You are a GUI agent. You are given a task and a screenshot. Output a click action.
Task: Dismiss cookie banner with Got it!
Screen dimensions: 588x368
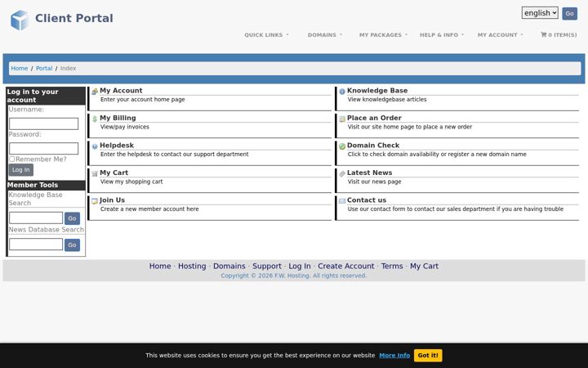(x=428, y=355)
